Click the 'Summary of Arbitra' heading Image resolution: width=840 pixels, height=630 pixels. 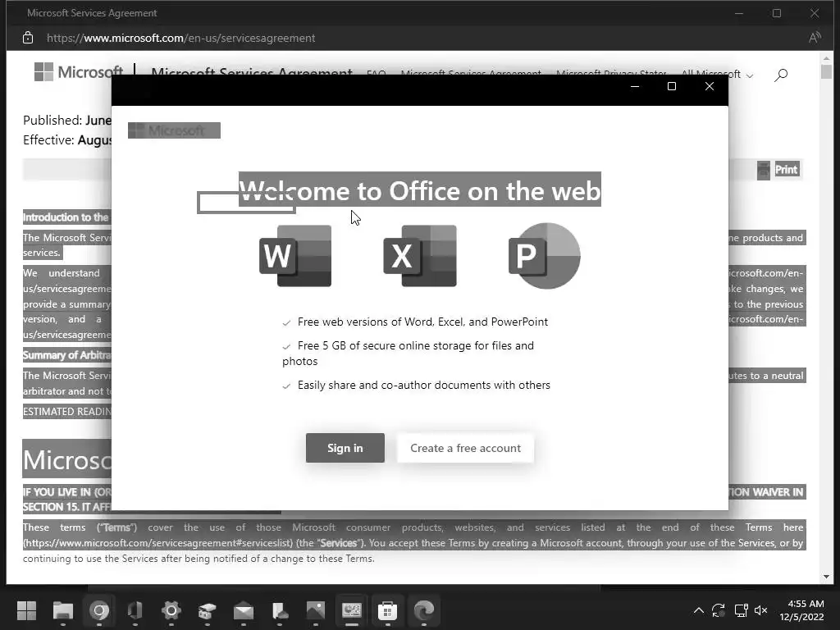67,355
